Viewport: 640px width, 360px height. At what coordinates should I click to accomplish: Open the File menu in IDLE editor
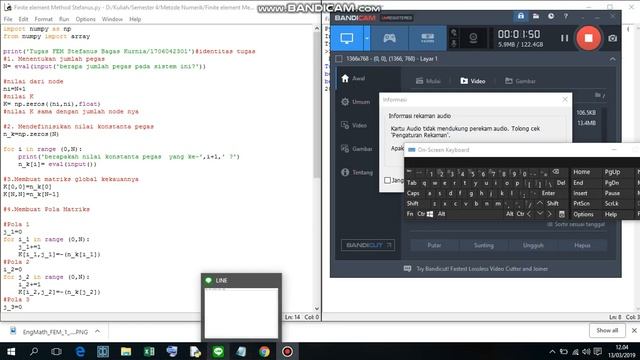(x=8, y=19)
